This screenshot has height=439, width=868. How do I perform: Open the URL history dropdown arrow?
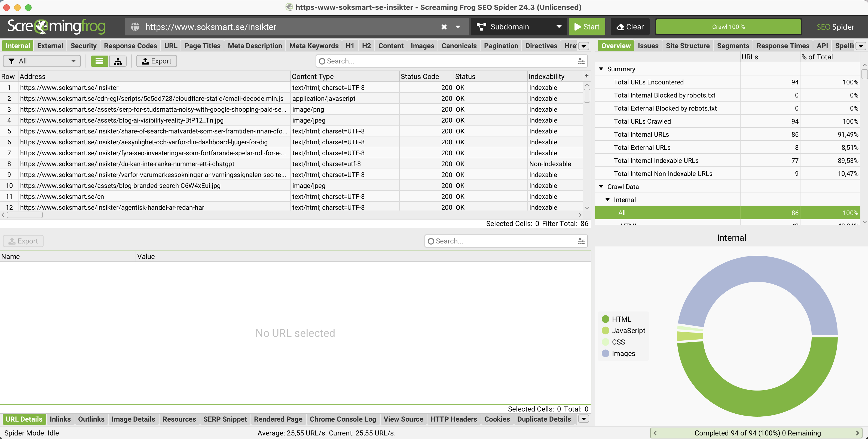458,27
